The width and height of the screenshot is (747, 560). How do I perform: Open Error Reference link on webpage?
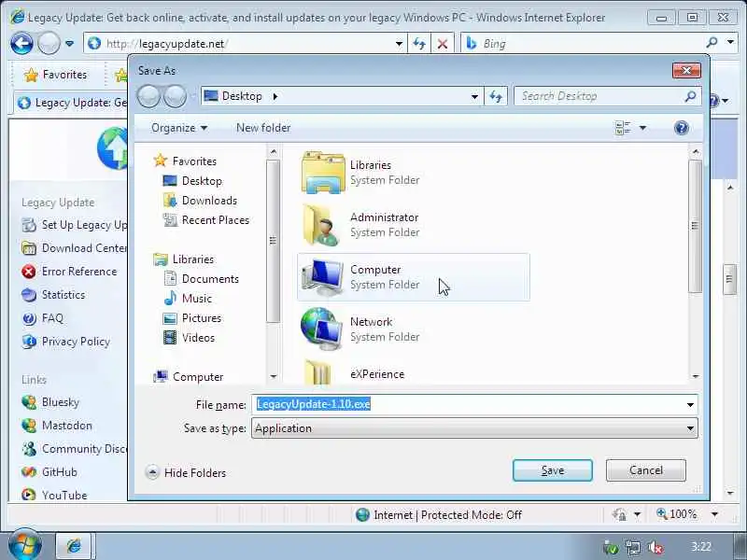coord(69,272)
